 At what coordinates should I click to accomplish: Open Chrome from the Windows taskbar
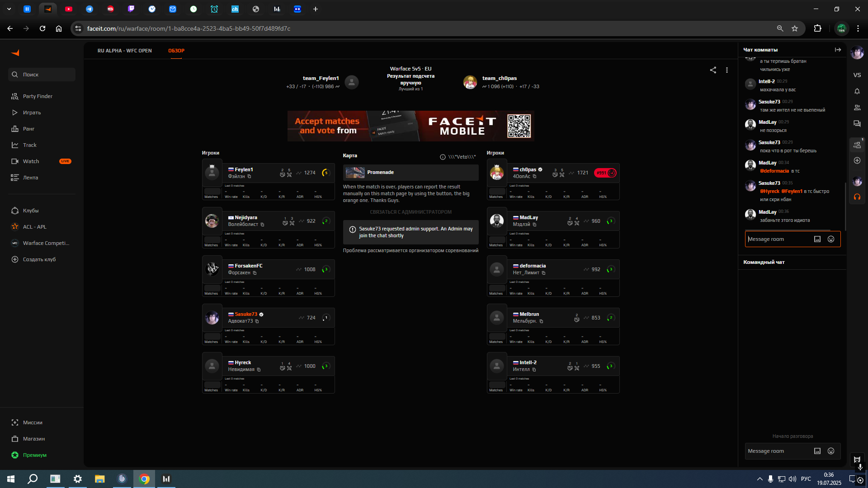[144, 479]
